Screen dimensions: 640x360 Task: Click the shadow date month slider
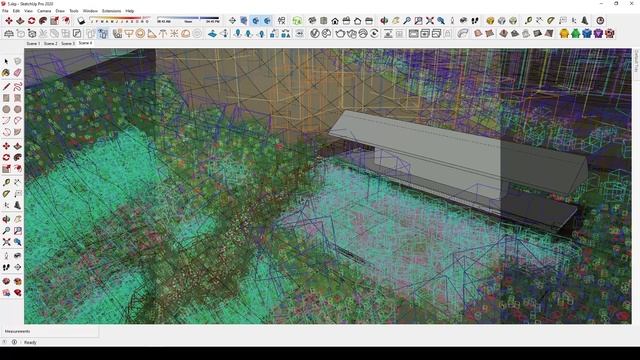(x=120, y=20)
